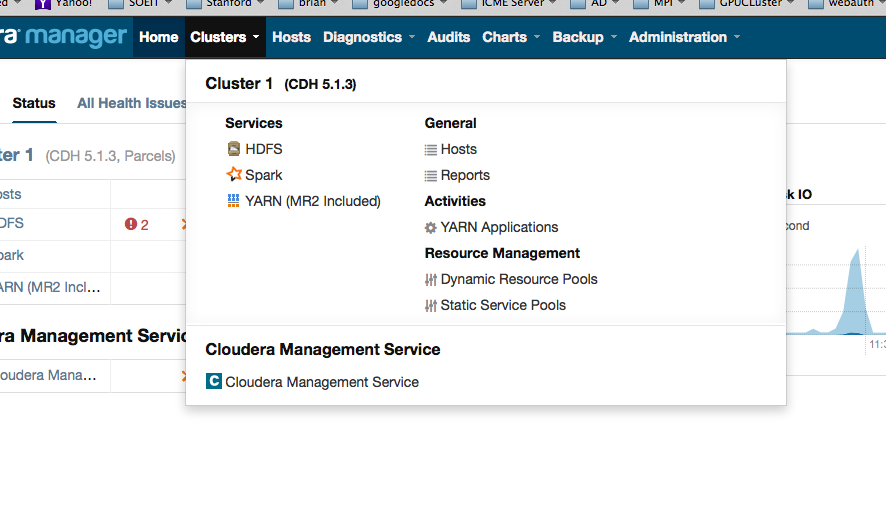Open the HDFS service link
Image resolution: width=886 pixels, height=529 pixels.
pyautogui.click(x=263, y=149)
